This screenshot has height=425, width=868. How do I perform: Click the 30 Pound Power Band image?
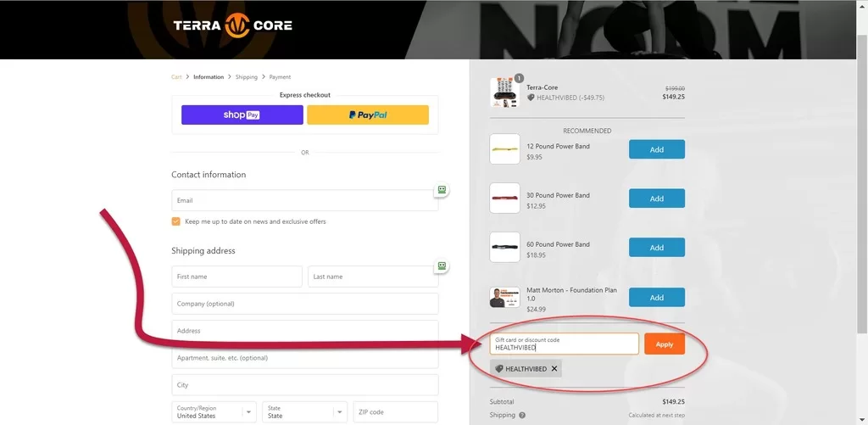pyautogui.click(x=504, y=199)
